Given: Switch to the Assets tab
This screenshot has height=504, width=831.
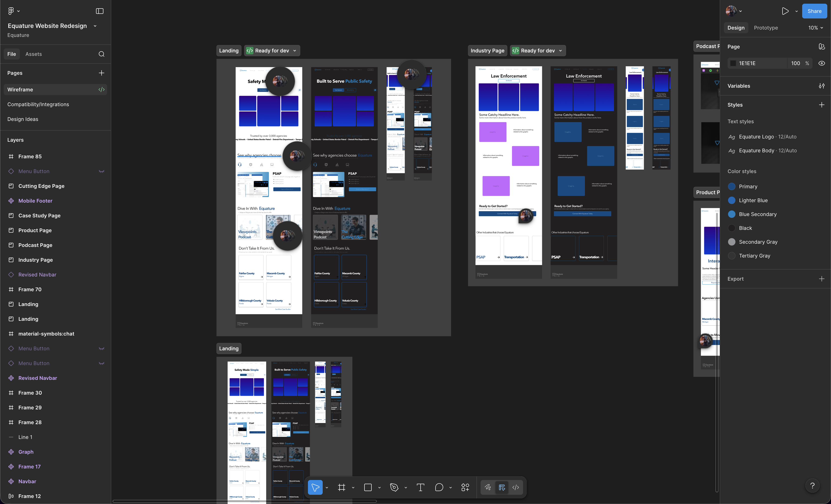Looking at the screenshot, I should point(34,54).
